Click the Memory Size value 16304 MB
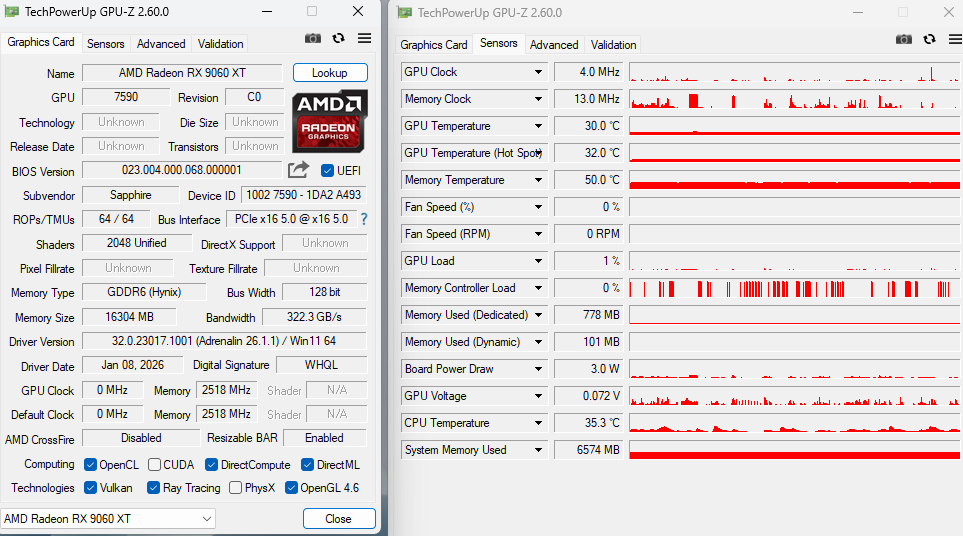The width and height of the screenshot is (963, 536). pos(130,317)
